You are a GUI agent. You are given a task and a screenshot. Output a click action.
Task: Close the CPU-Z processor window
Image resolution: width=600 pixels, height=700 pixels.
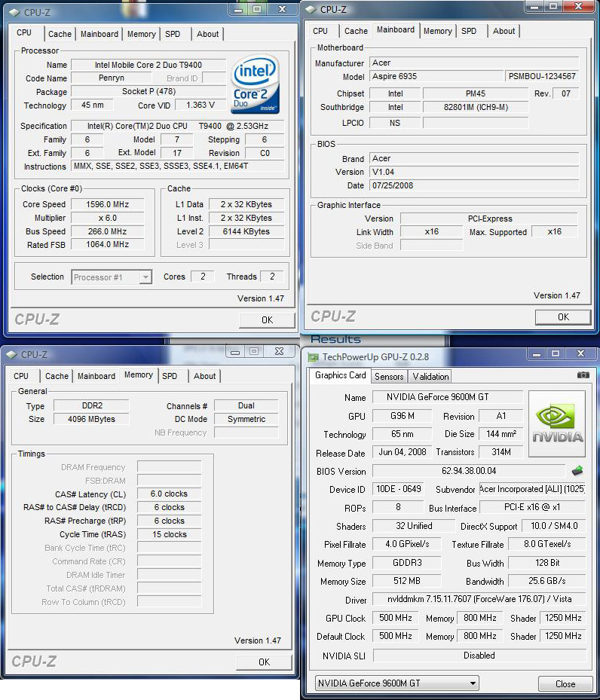[x=282, y=9]
